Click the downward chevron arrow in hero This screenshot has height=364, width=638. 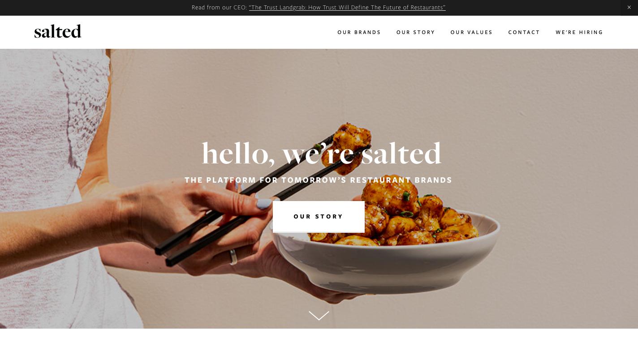319,316
